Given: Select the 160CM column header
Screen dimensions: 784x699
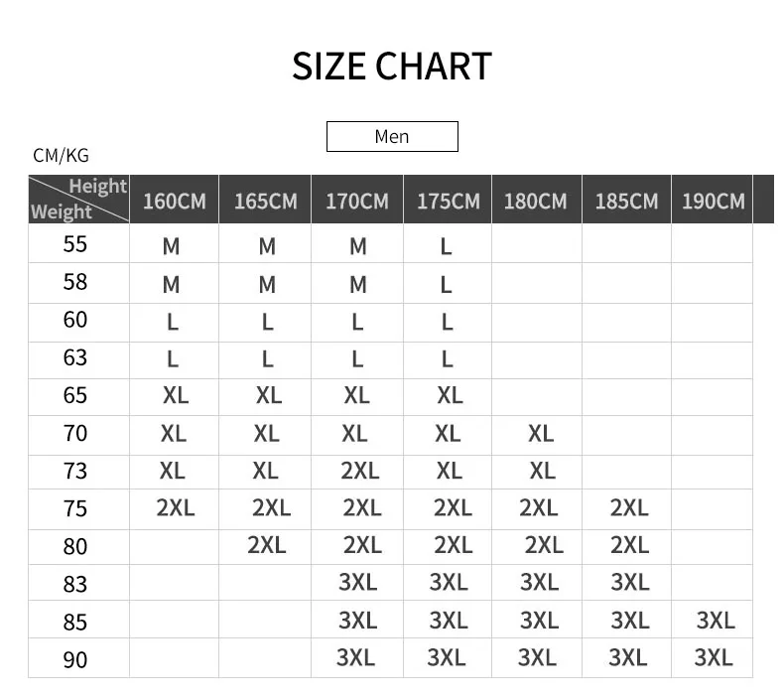Looking at the screenshot, I should [x=174, y=200].
